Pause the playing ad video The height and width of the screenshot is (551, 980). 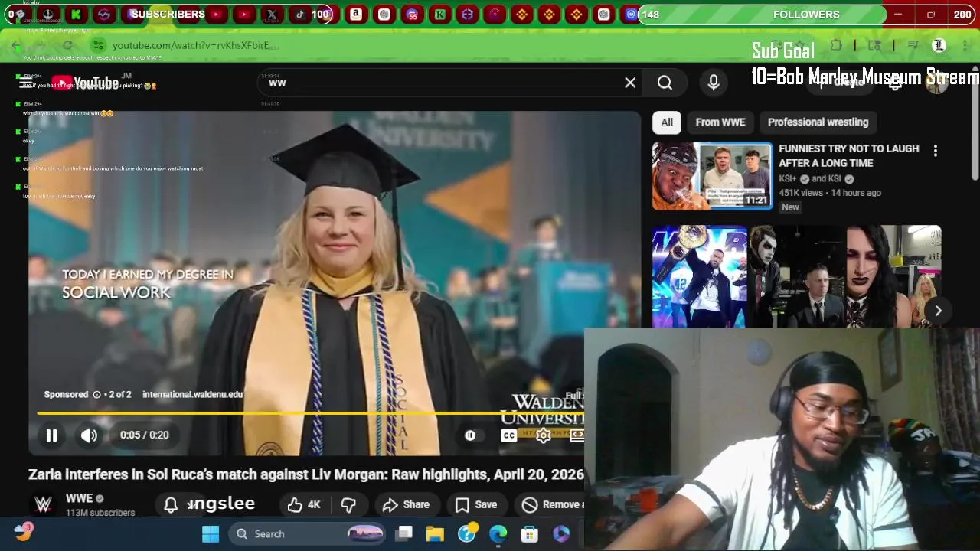pos(51,435)
